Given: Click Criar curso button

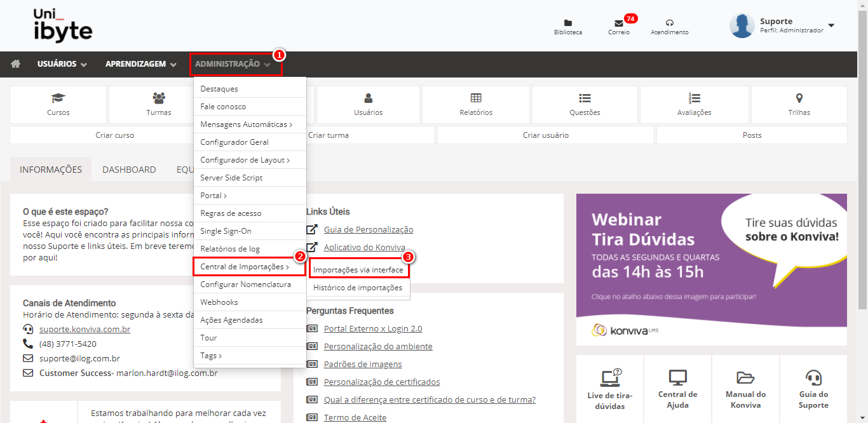Looking at the screenshot, I should (115, 135).
